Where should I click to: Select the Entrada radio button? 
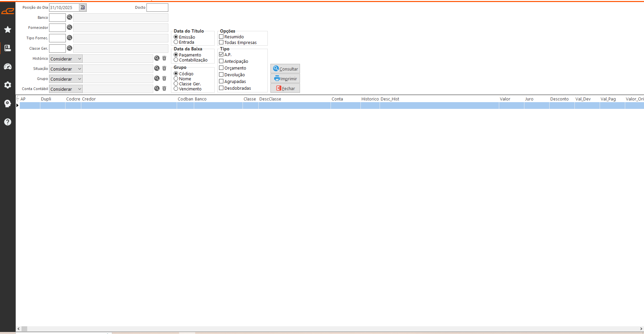(176, 42)
